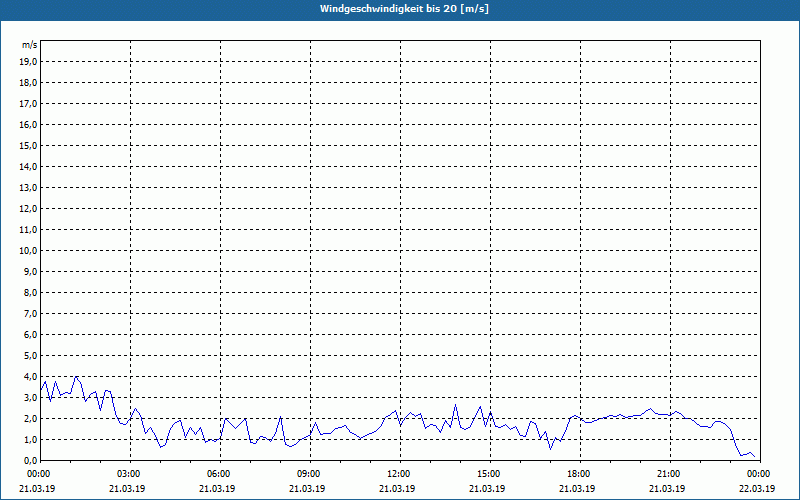Click the 6,0 y-axis label

(32, 334)
